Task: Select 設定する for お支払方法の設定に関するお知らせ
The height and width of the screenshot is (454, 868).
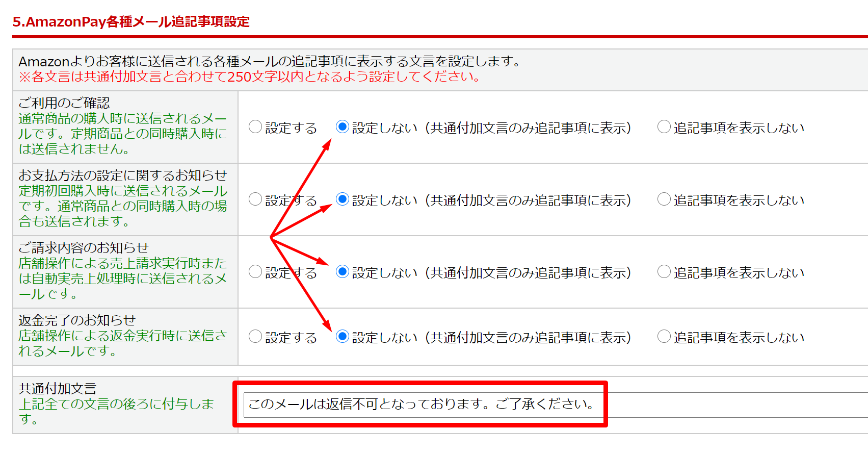Action: 255,199
